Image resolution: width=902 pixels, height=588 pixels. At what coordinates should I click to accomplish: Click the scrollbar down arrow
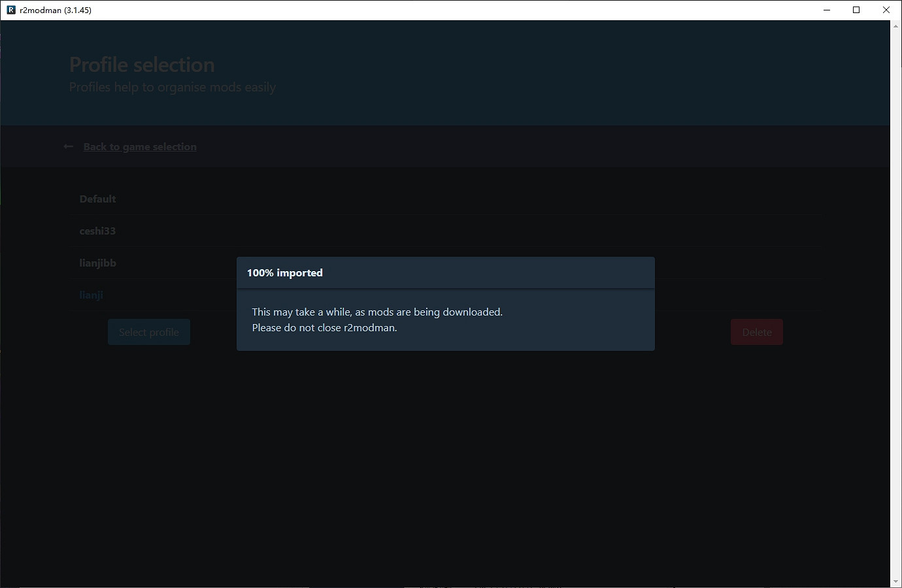(x=895, y=581)
